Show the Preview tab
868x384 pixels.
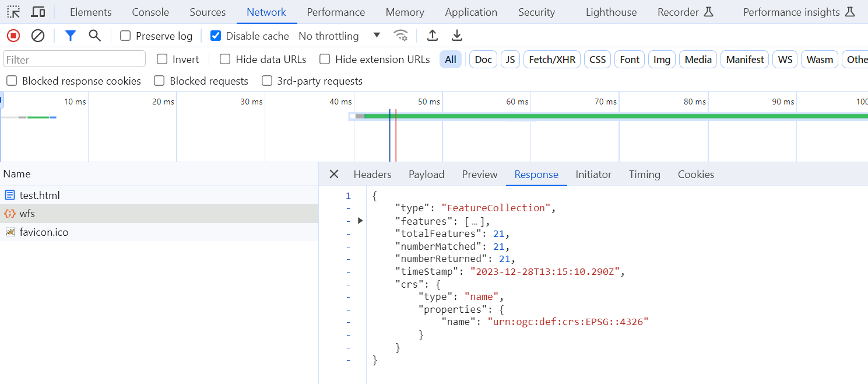tap(480, 174)
